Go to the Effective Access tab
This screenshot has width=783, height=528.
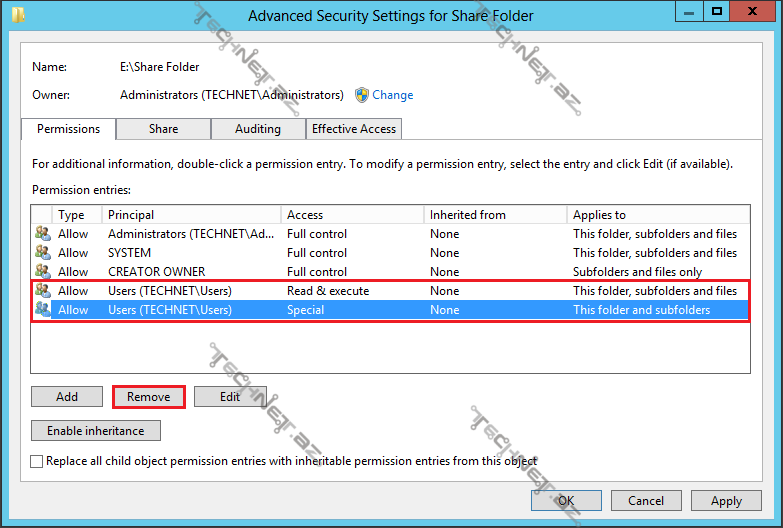354,129
